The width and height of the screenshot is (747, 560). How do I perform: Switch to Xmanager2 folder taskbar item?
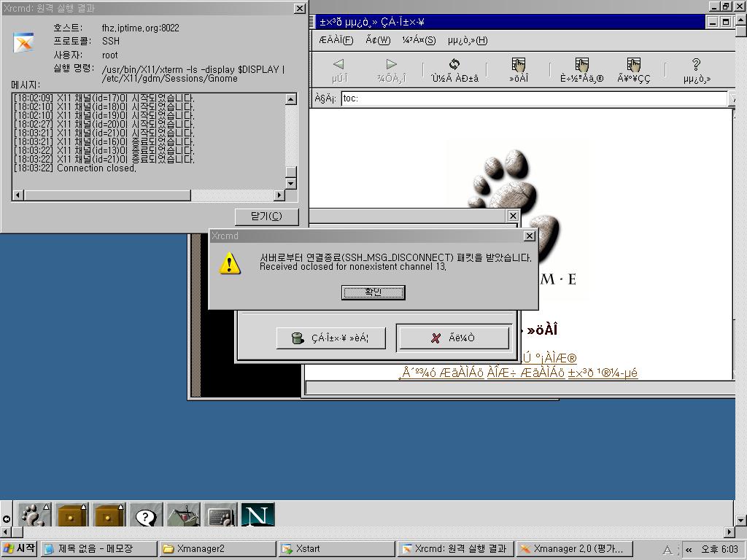pos(218,548)
